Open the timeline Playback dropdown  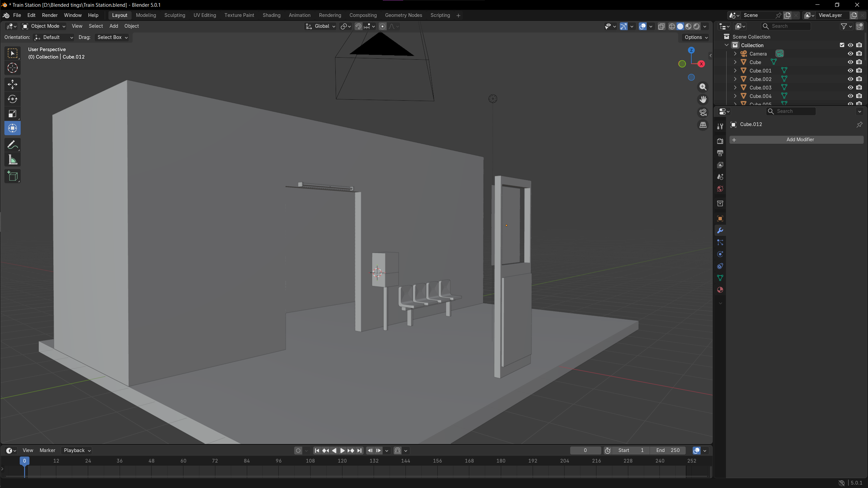[77, 450]
